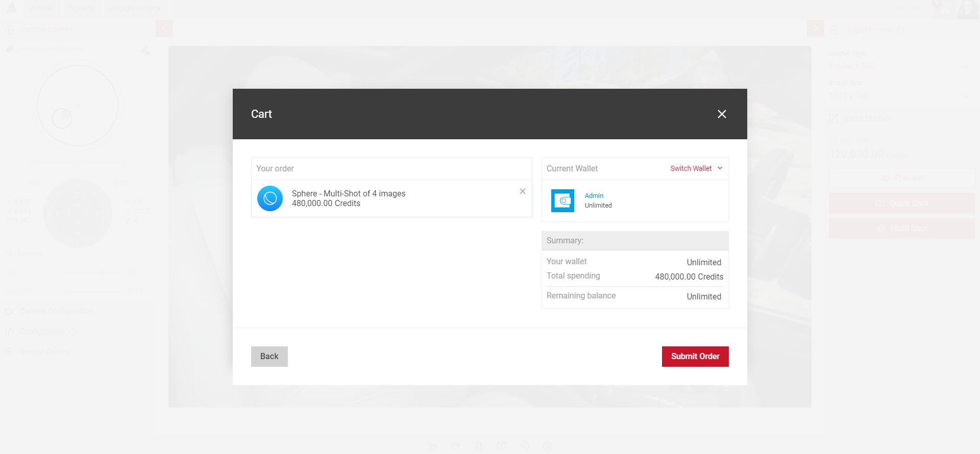
Task: Click the Learn More link in header
Action: [906, 8]
